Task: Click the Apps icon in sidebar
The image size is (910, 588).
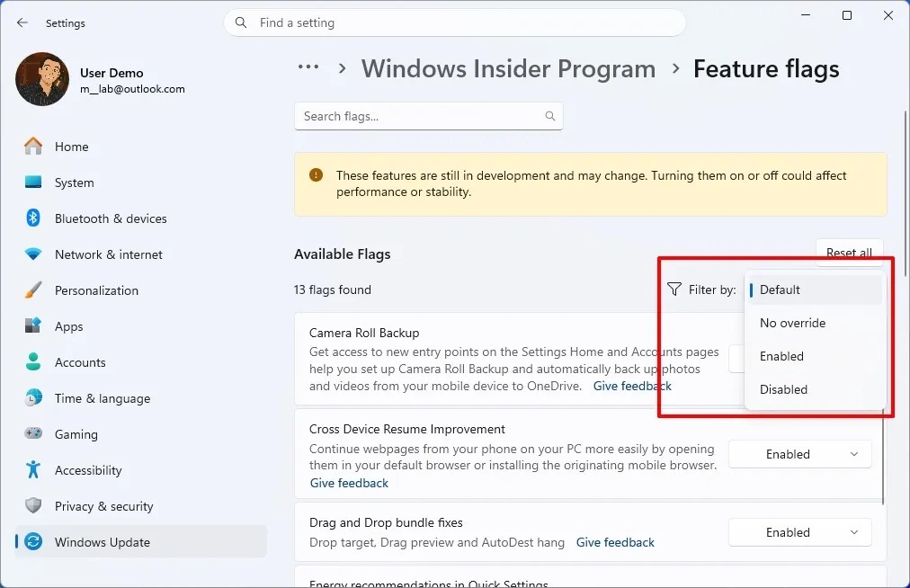Action: pyautogui.click(x=33, y=325)
